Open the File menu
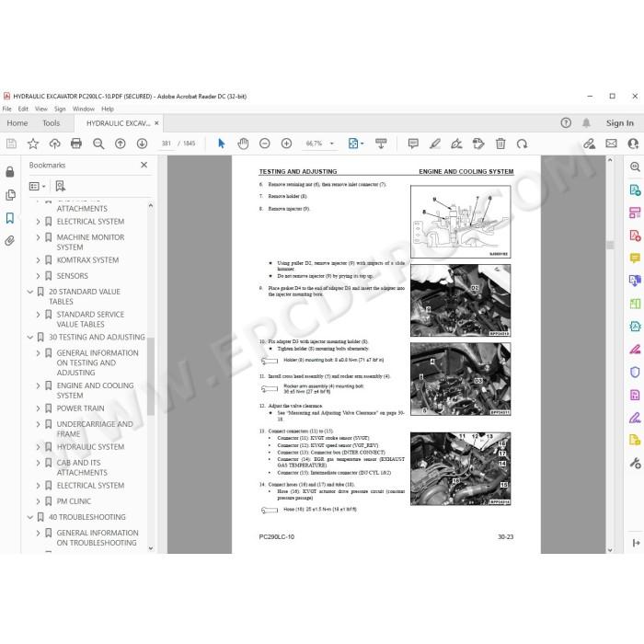 tap(7, 109)
